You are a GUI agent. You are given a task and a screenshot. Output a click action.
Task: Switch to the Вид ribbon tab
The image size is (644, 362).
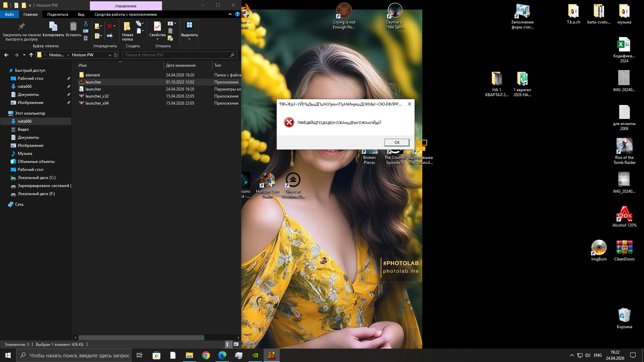point(81,14)
